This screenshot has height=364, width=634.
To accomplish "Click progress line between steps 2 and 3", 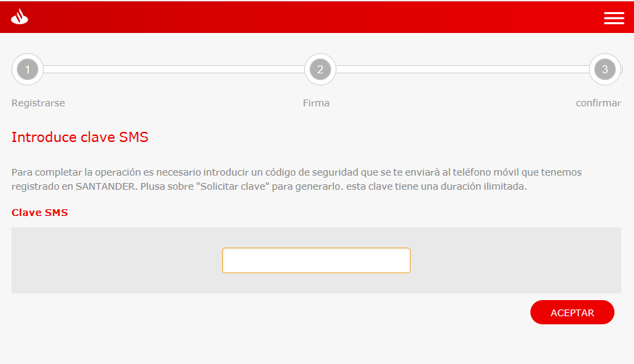I will (x=462, y=69).
